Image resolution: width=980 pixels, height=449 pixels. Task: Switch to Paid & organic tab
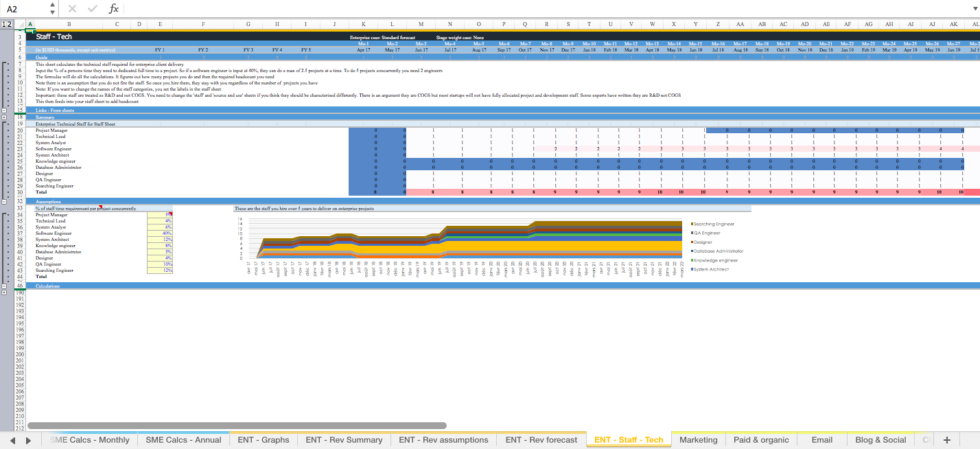coord(761,440)
